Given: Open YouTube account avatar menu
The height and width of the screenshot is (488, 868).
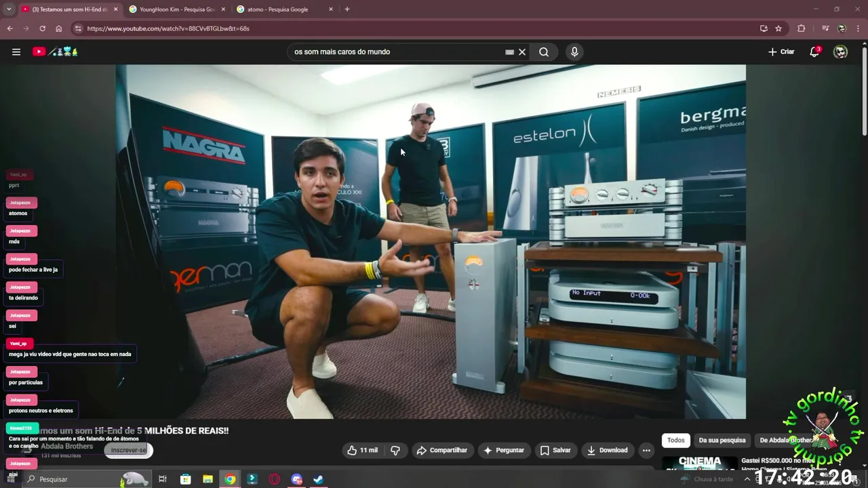Looking at the screenshot, I should pos(841,52).
